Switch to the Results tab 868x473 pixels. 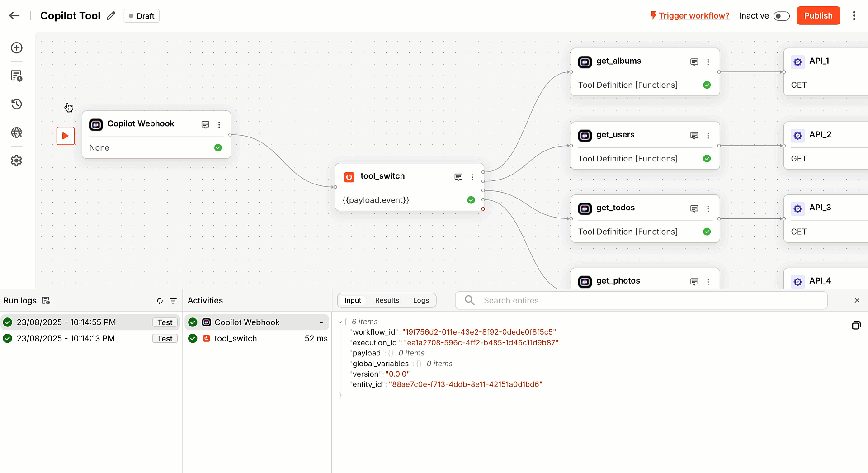click(x=387, y=300)
